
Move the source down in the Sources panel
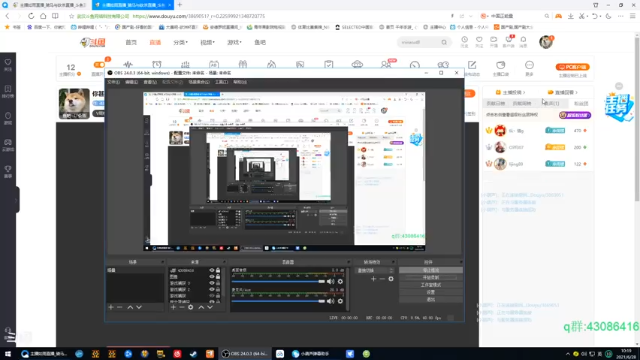click(210, 307)
